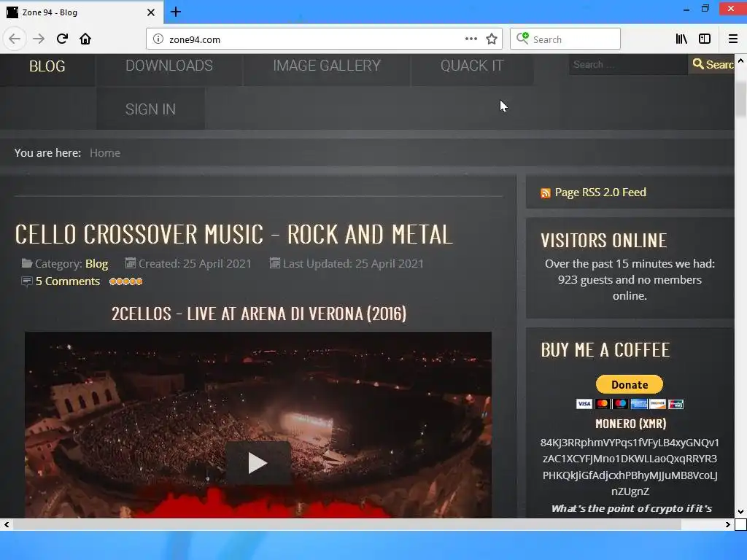Open the browser hamburger menu

point(732,39)
